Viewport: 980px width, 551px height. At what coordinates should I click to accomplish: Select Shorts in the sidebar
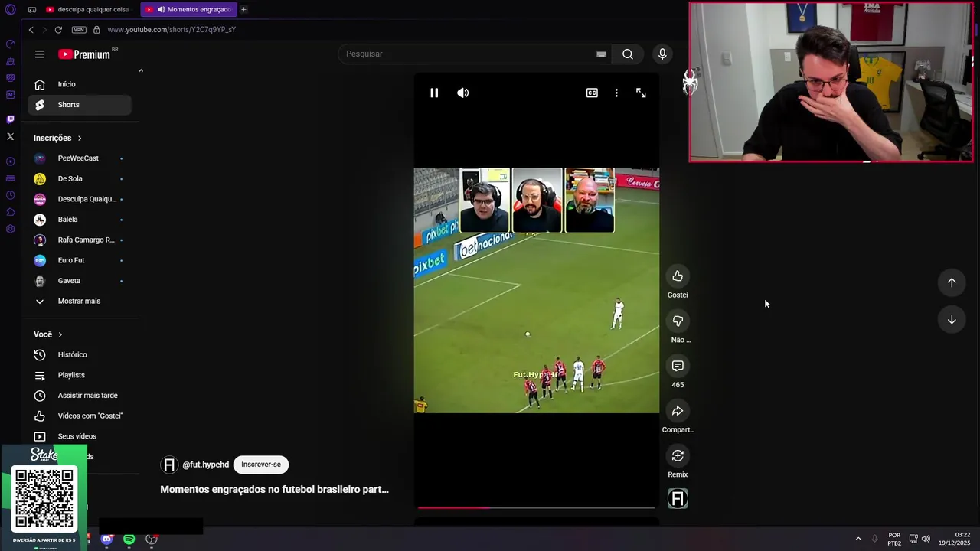[x=80, y=105]
